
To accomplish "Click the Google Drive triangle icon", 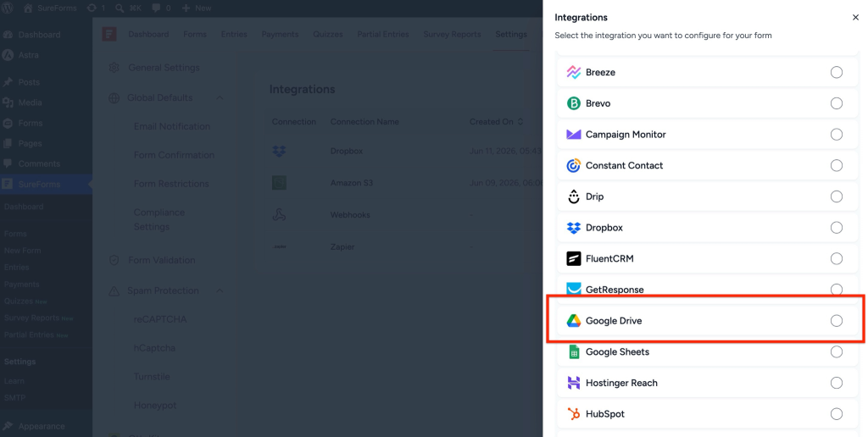I will tap(574, 321).
